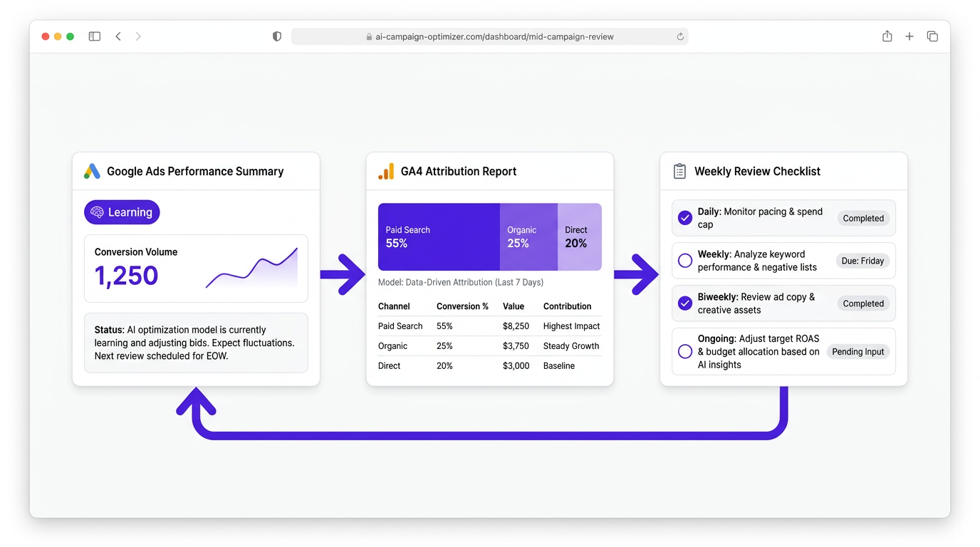Click the 55% conversion cell in table
Screen dimensions: 980x547
pos(444,326)
